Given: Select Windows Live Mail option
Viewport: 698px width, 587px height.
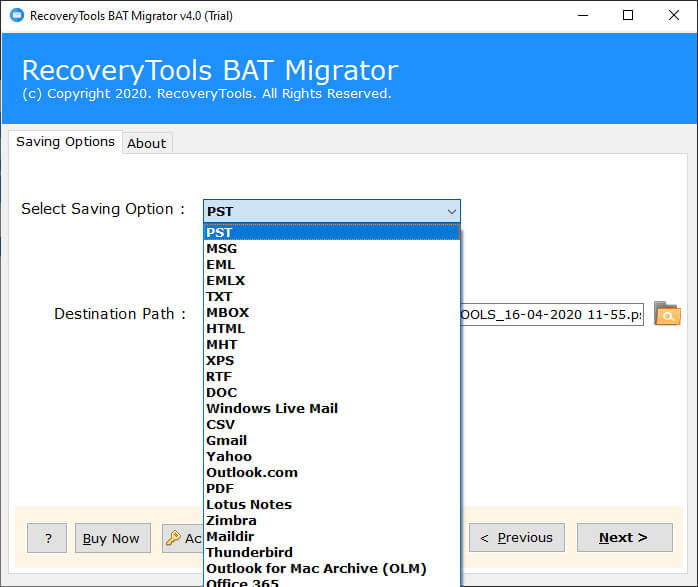Looking at the screenshot, I should (332, 409).
